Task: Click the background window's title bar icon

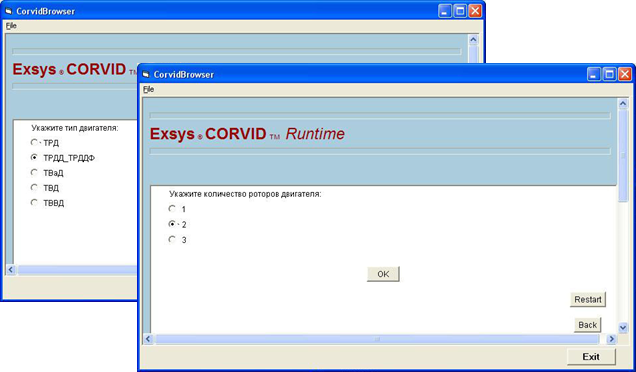Action: coord(9,11)
